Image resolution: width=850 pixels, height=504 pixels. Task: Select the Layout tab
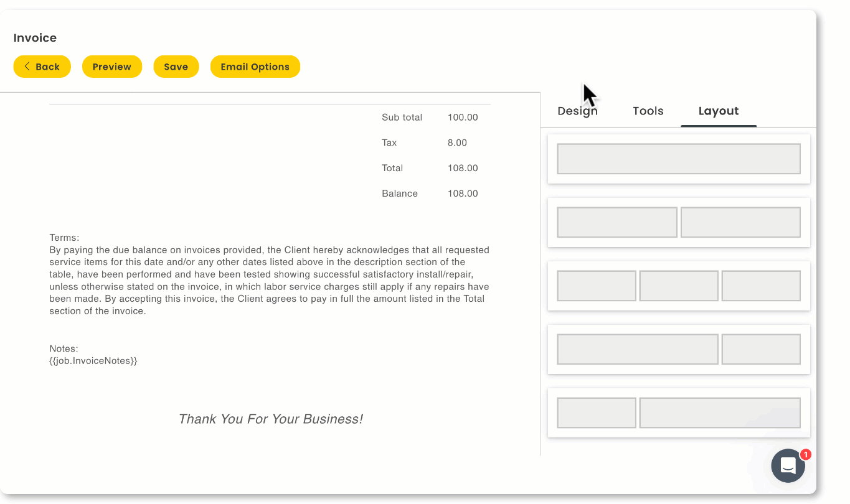718,111
